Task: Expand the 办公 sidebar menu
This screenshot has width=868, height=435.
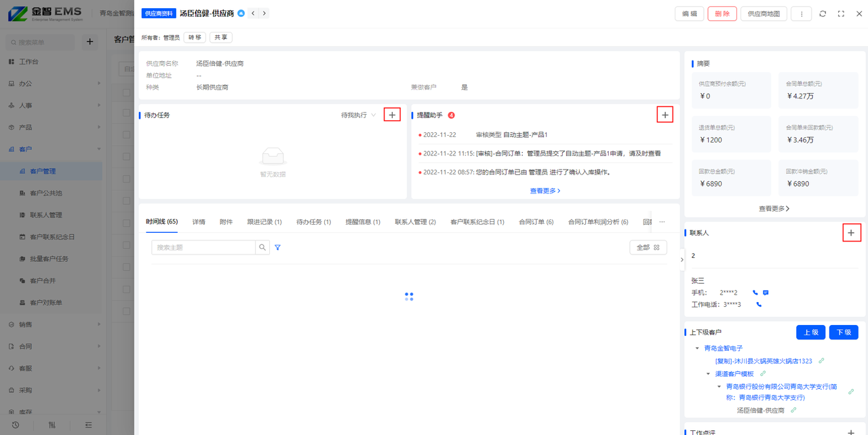Action: (x=51, y=83)
